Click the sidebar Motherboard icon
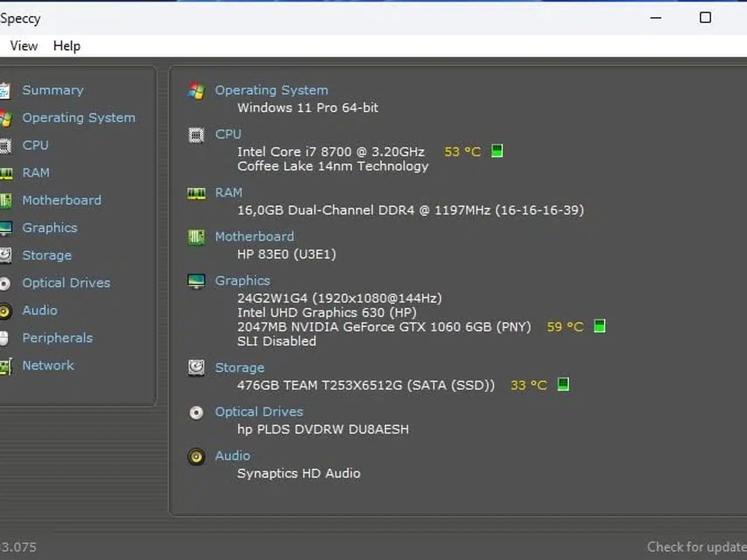Viewport: 747px width, 560px height. coord(6,201)
